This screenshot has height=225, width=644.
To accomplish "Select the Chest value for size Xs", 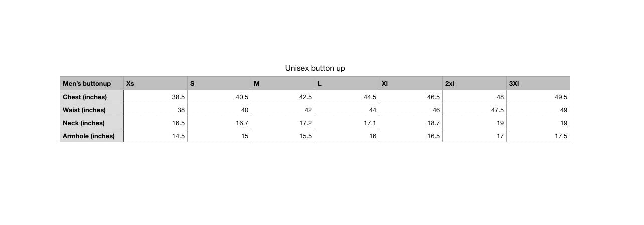I will coord(178,97).
